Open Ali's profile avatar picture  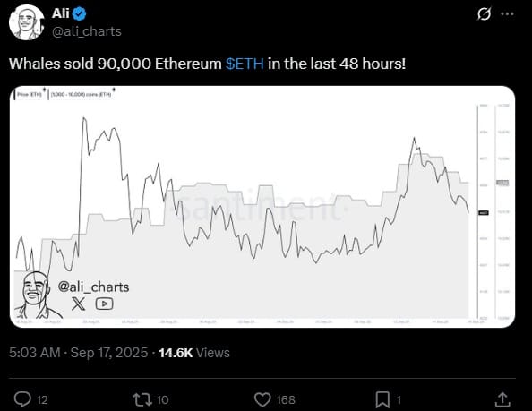pos(27,22)
